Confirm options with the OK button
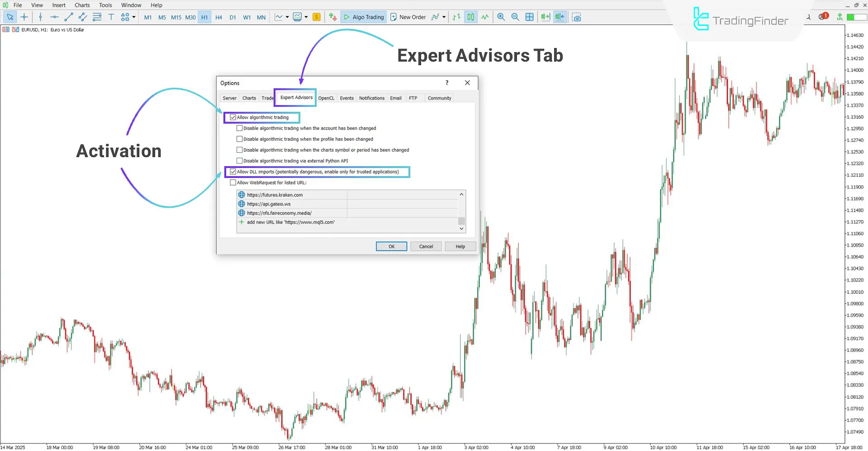 (x=391, y=246)
